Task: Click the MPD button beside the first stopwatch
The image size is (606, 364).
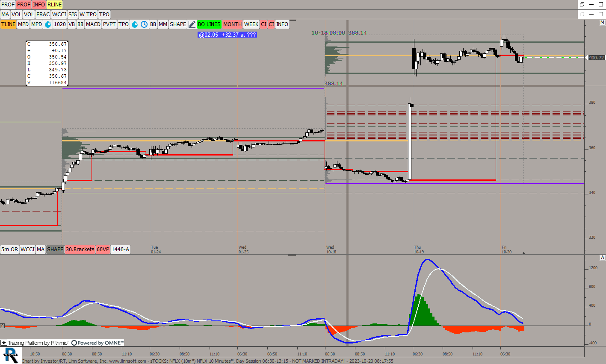Action: point(37,24)
